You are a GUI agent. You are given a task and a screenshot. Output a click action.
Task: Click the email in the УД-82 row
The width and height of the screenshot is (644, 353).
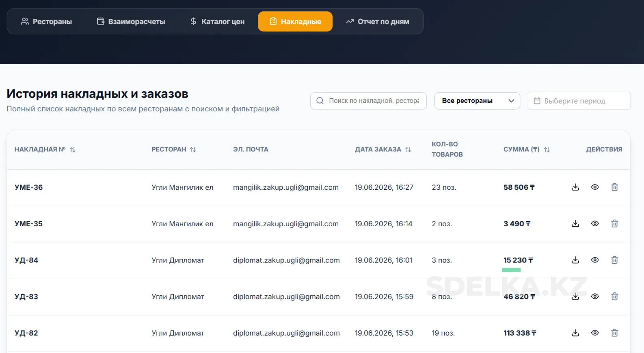[286, 333]
